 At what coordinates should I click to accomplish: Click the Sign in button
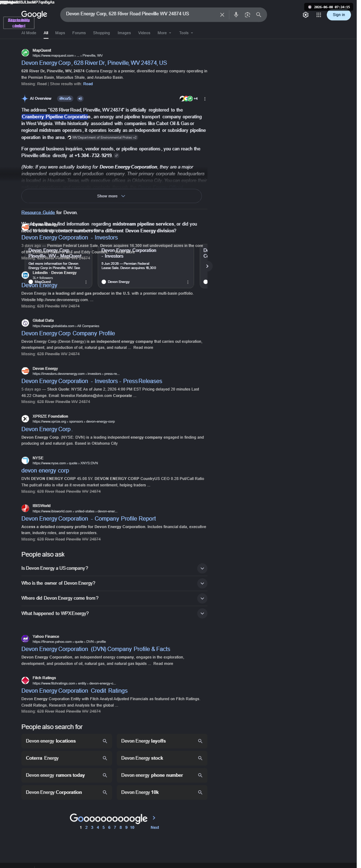(339, 15)
